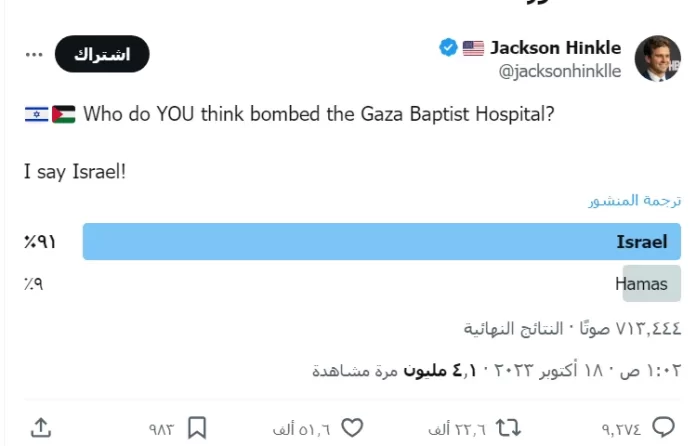The image size is (696, 446).
Task: Like the post with heart icon
Action: tap(352, 428)
